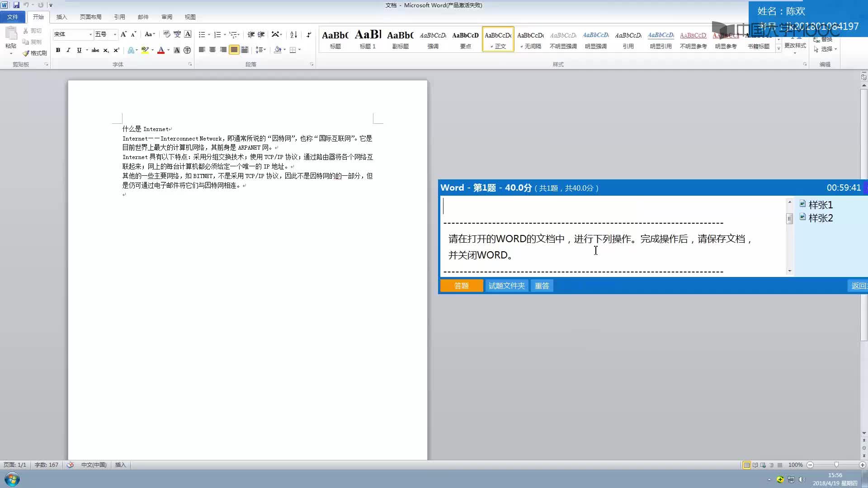This screenshot has height=488, width=868.
Task: Open the line spacing dropdown
Action: click(261, 50)
